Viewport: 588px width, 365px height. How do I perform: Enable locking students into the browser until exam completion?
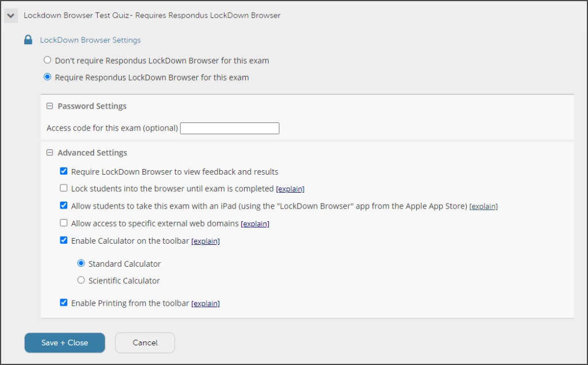point(64,188)
